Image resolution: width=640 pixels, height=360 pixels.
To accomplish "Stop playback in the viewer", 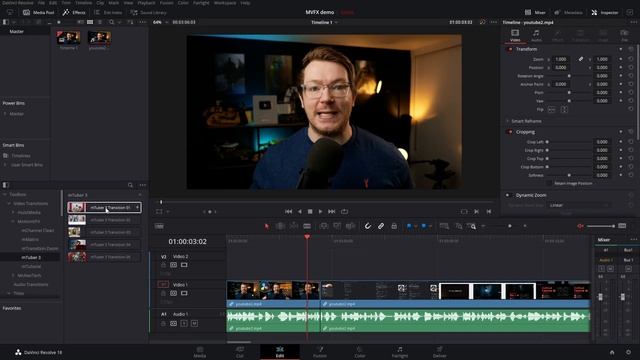I will coord(310,211).
